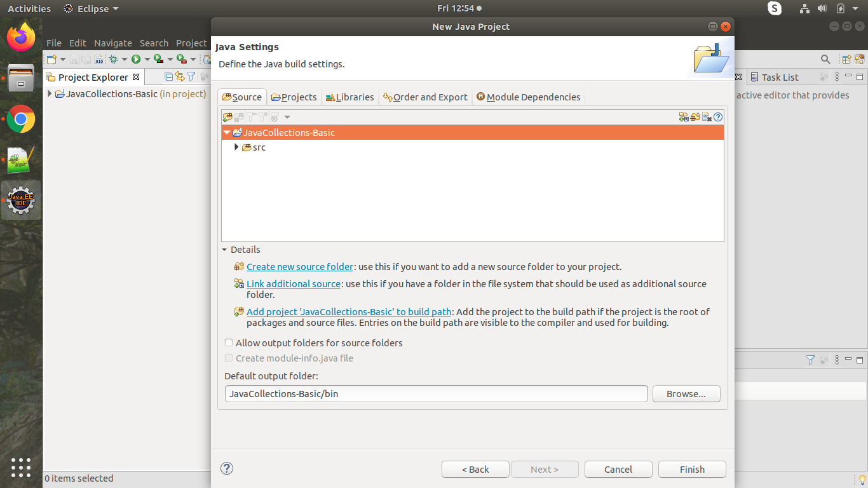Click the Finish button
Image resolution: width=868 pixels, height=488 pixels.
[692, 470]
